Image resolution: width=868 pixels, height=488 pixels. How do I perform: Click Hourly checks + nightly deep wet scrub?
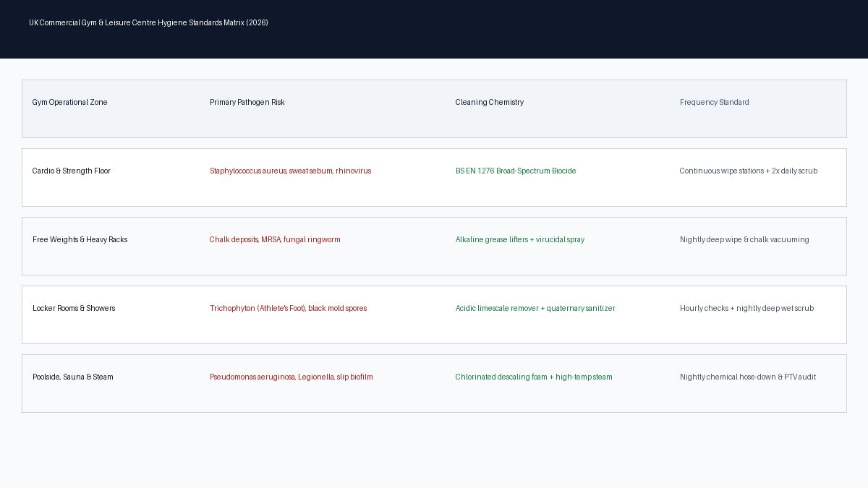pyautogui.click(x=746, y=309)
